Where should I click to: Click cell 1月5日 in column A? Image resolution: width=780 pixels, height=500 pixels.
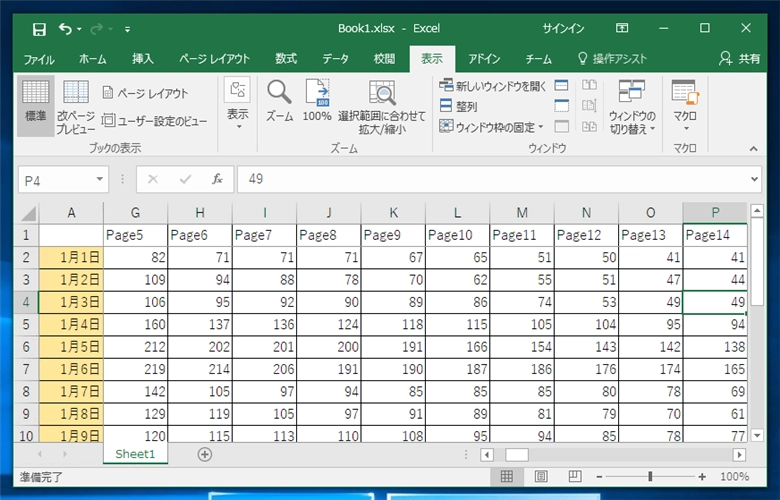71,347
